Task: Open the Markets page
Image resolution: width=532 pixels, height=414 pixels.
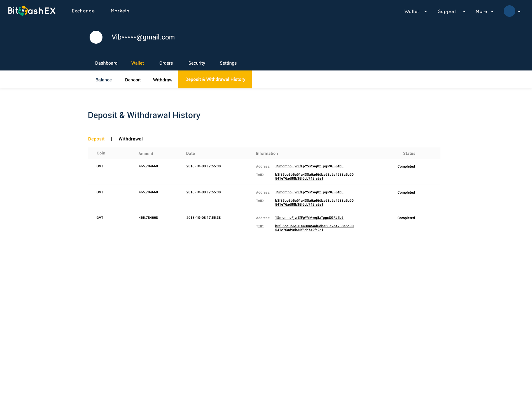Action: [120, 11]
